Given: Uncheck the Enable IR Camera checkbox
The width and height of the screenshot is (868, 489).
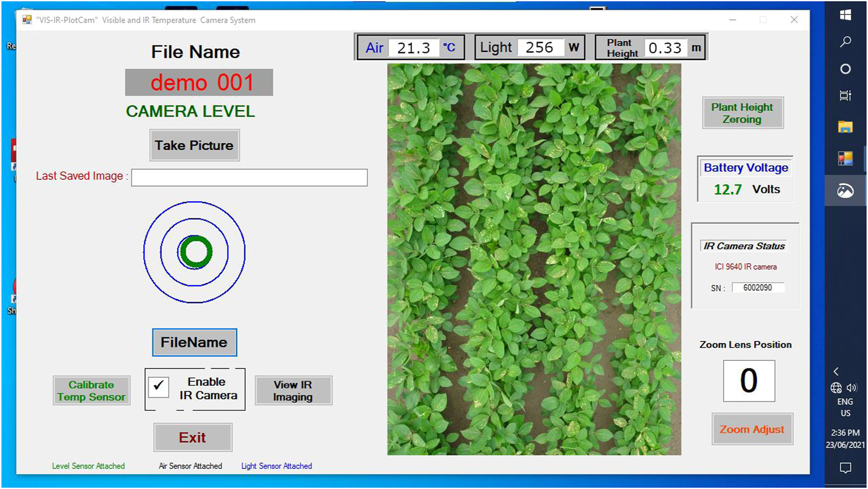Looking at the screenshot, I should pyautogui.click(x=158, y=387).
